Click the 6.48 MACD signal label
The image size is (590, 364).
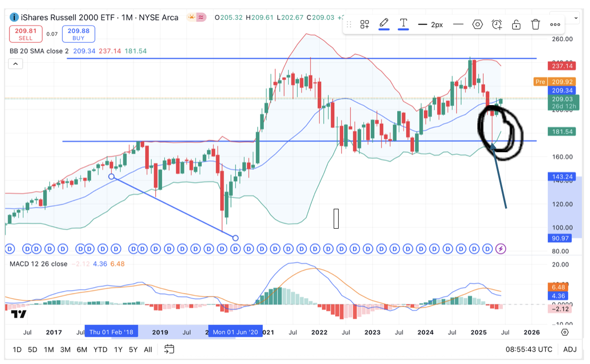558,287
